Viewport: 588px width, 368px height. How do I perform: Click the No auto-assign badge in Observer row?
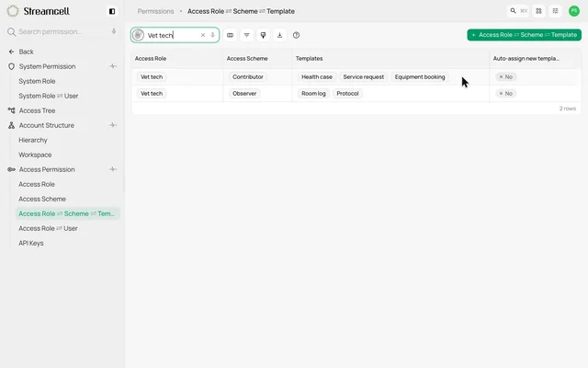tap(506, 93)
